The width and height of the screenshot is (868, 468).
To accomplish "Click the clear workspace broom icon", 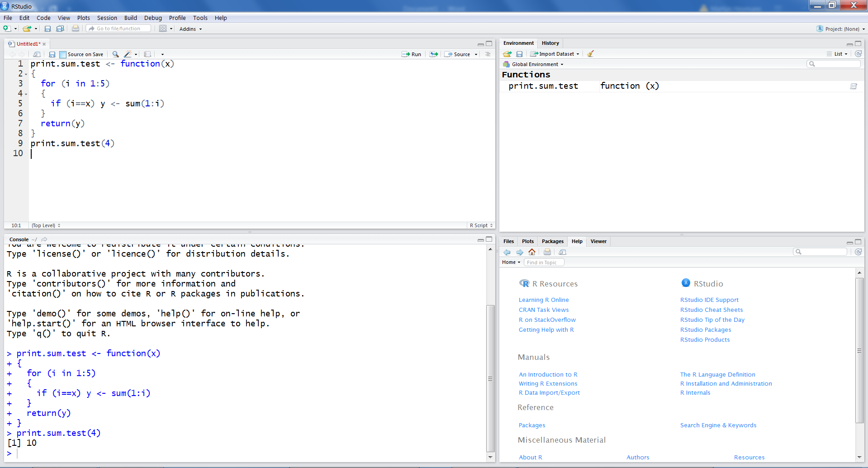I will [590, 54].
